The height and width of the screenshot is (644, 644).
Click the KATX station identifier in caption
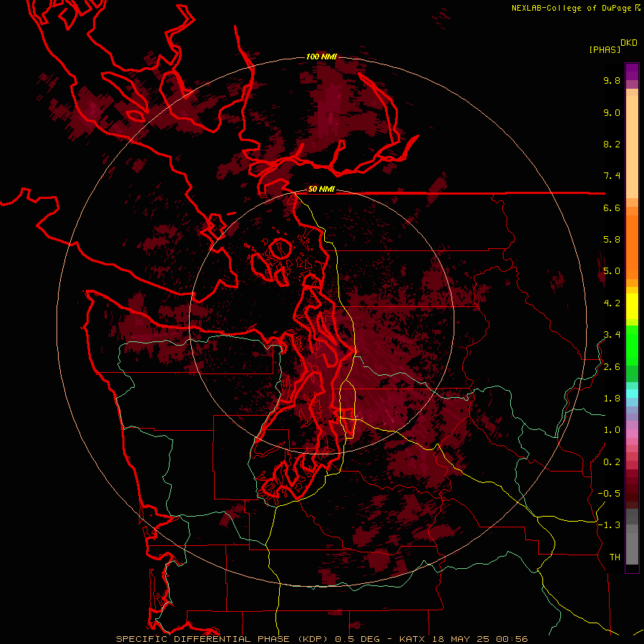(x=413, y=639)
